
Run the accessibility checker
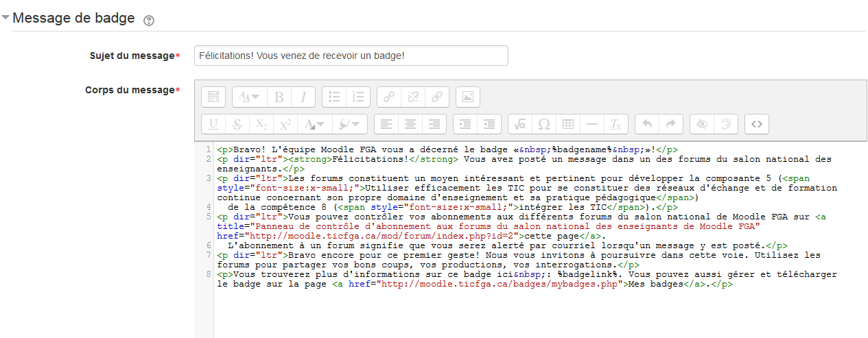click(701, 124)
